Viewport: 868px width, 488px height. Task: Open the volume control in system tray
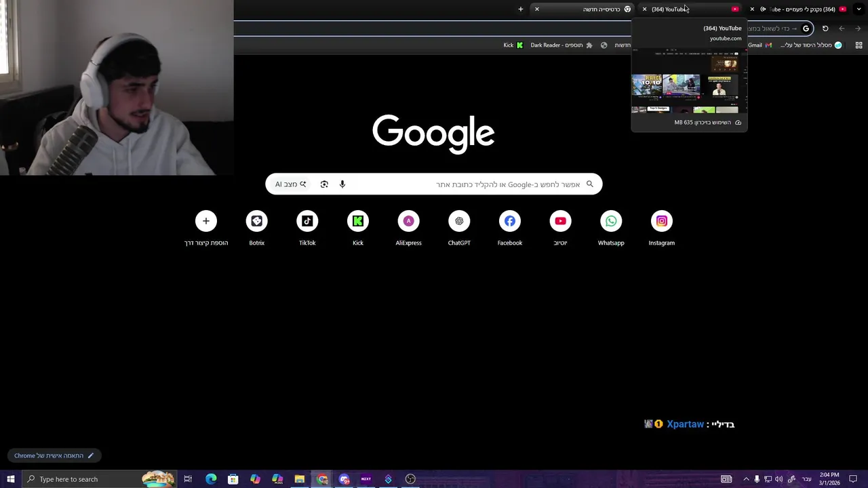pyautogui.click(x=778, y=479)
